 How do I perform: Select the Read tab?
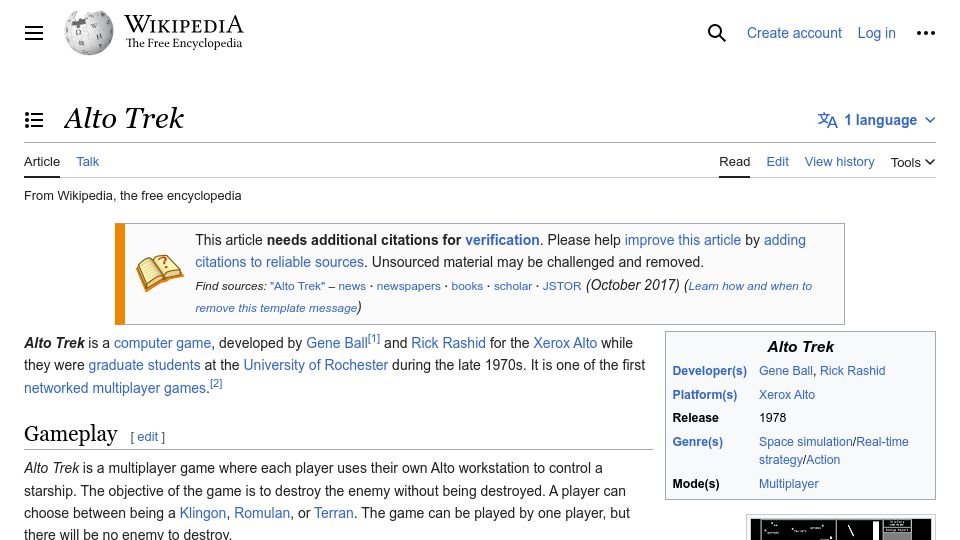734,162
